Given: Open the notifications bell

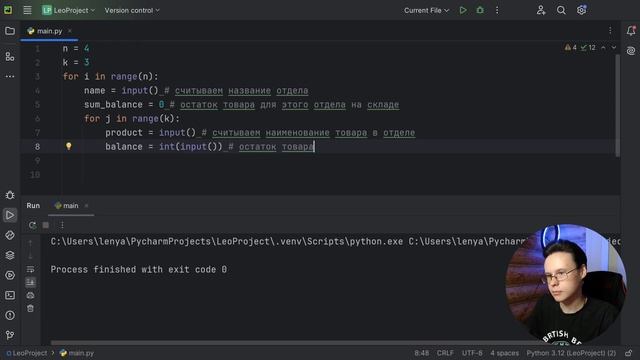Looking at the screenshot, I should tap(631, 31).
